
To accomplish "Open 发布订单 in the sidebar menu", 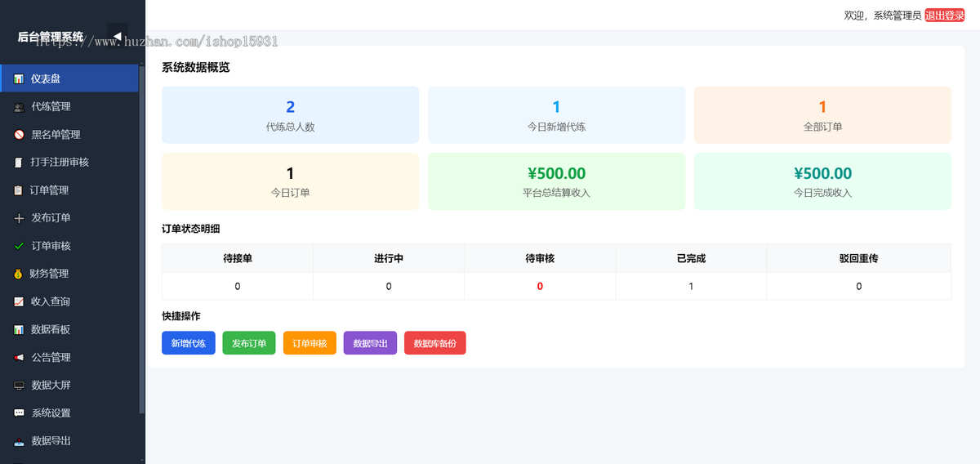I will (69, 217).
